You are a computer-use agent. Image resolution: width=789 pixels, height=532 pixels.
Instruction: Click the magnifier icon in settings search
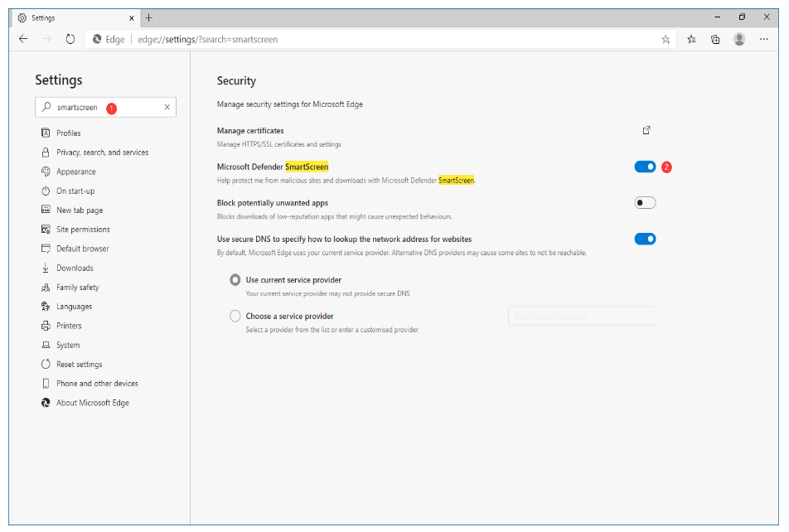[46, 107]
